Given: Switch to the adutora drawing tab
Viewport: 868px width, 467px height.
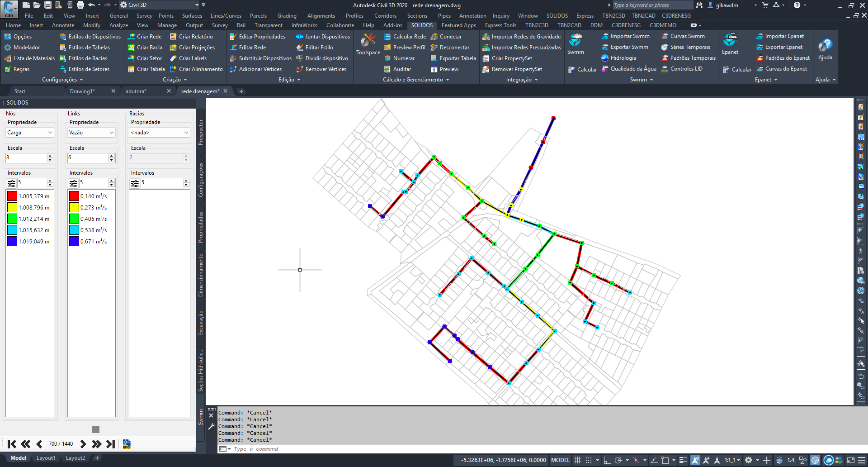Looking at the screenshot, I should click(136, 91).
